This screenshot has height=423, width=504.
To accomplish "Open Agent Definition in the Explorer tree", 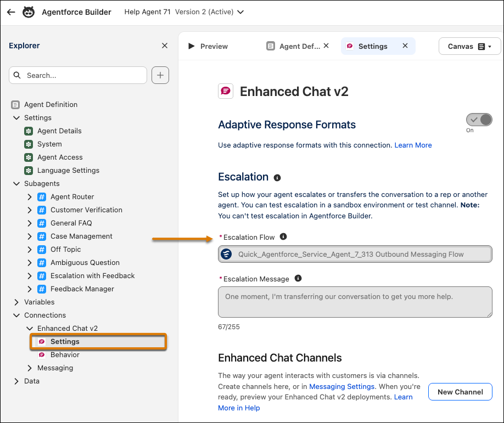I will [x=51, y=105].
